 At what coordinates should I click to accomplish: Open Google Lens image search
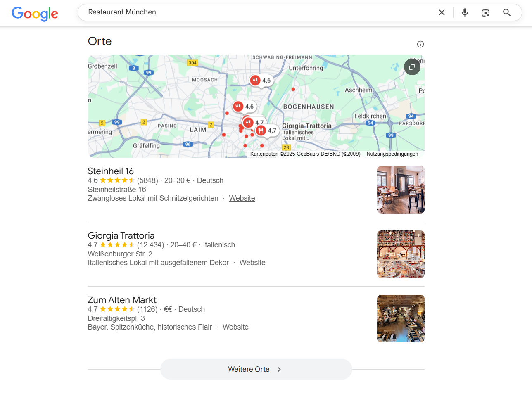click(x=485, y=12)
